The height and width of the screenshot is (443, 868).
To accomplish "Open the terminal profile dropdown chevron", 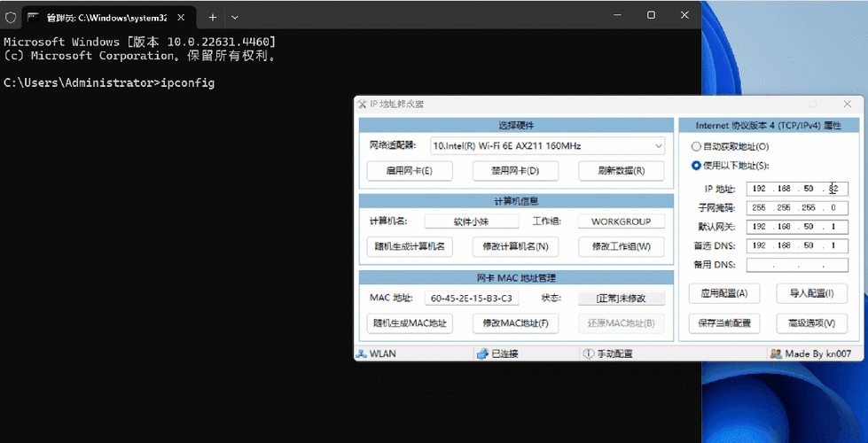I will [235, 17].
